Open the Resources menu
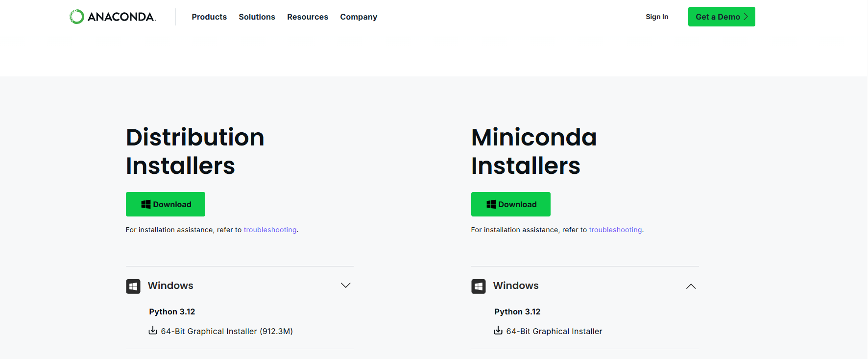This screenshot has height=359, width=868. (308, 17)
